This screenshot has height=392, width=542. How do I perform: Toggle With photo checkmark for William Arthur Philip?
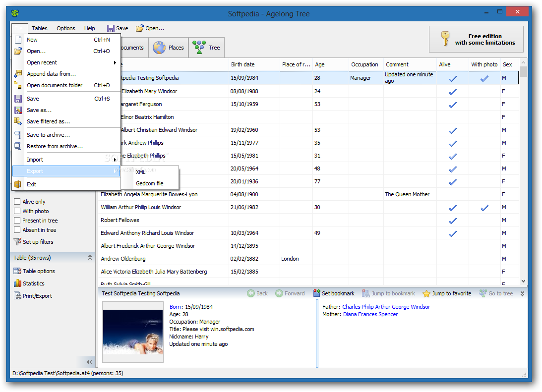tap(484, 208)
